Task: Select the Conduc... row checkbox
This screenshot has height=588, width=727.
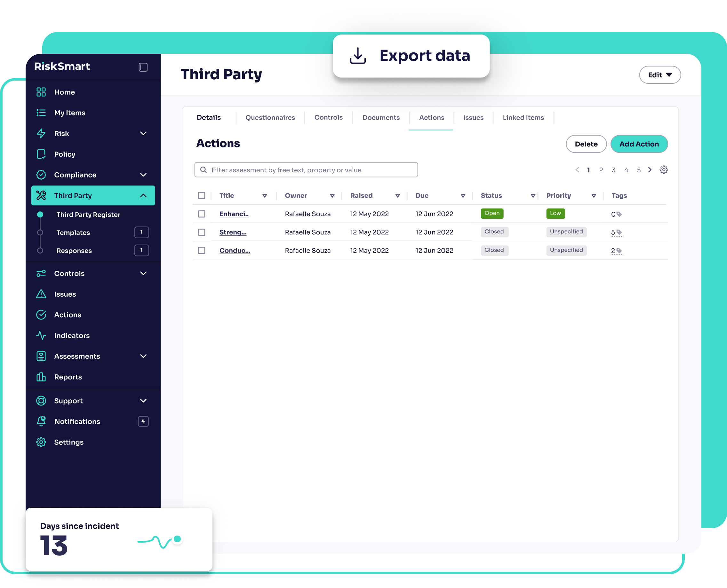Action: pyautogui.click(x=201, y=250)
